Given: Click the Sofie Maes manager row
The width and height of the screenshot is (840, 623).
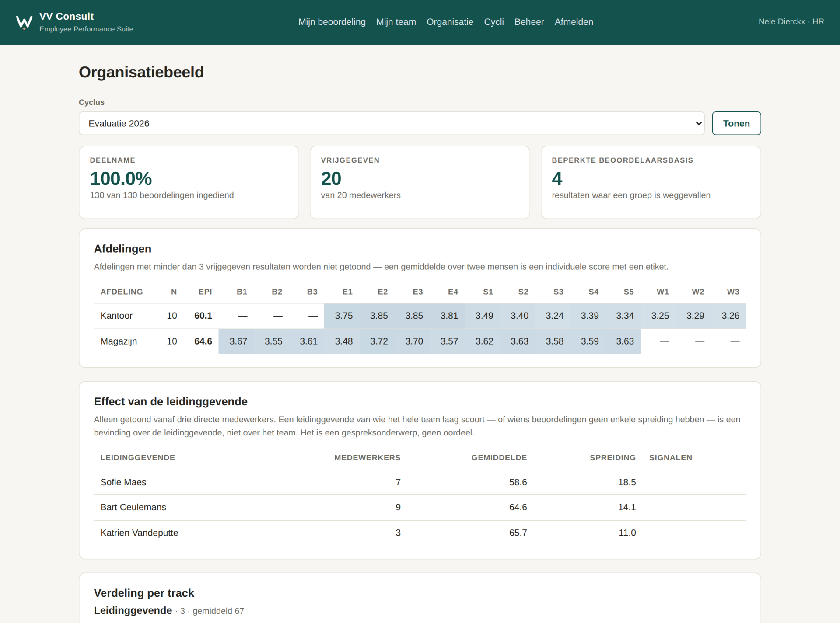Looking at the screenshot, I should click(420, 482).
